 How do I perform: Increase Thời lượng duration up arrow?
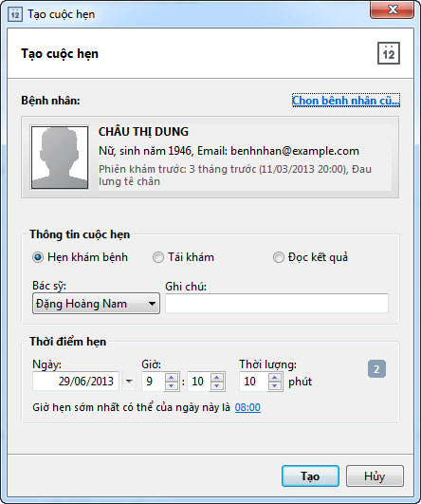pyautogui.click(x=275, y=378)
